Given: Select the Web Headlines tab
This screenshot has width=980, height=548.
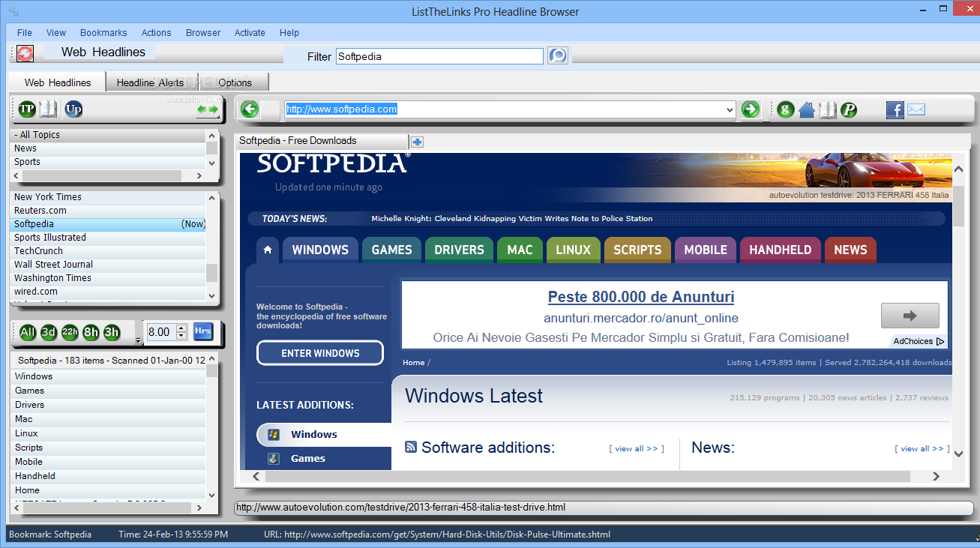Looking at the screenshot, I should pos(57,82).
